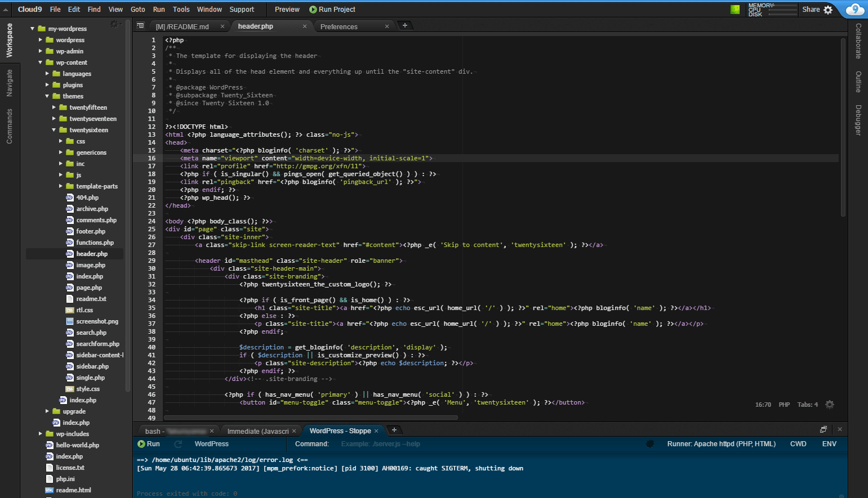The image size is (868, 498).
Task: Open the Tools menu
Action: tap(181, 10)
